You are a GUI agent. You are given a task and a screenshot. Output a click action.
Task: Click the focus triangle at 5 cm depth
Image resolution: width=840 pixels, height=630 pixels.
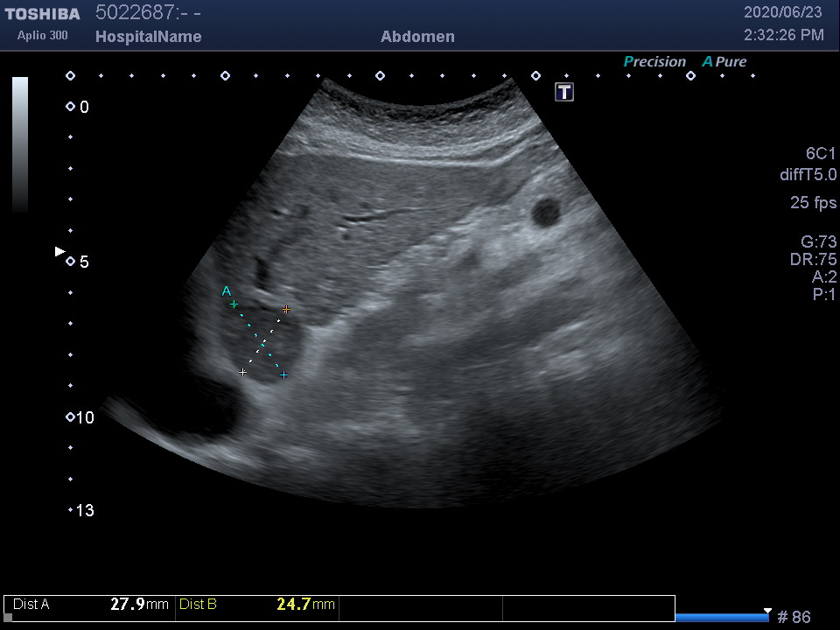click(59, 252)
